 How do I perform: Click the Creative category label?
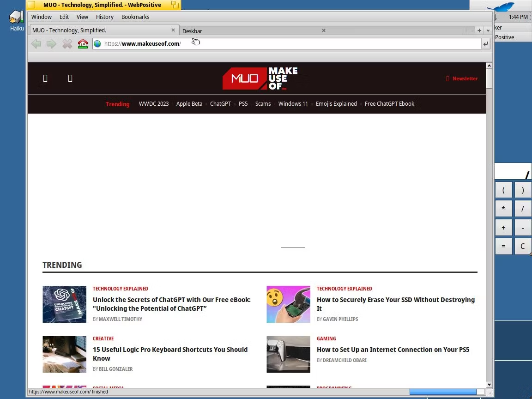[103, 339]
